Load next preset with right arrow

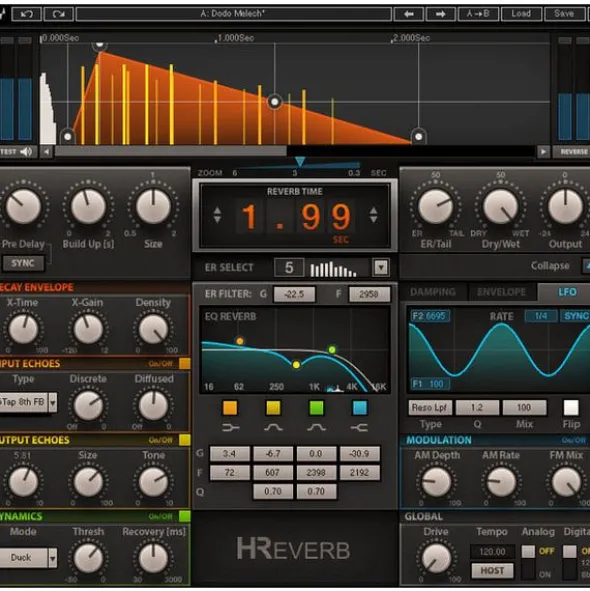coord(440,14)
